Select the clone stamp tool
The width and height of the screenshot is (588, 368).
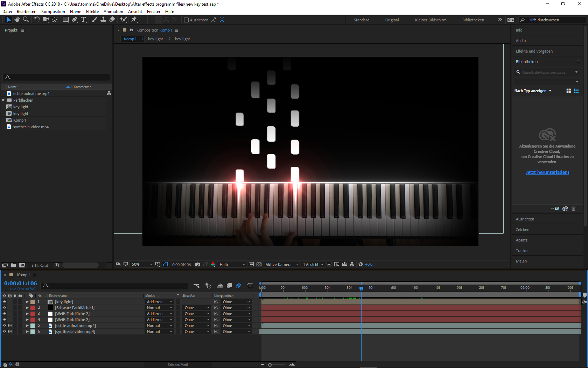click(x=103, y=20)
